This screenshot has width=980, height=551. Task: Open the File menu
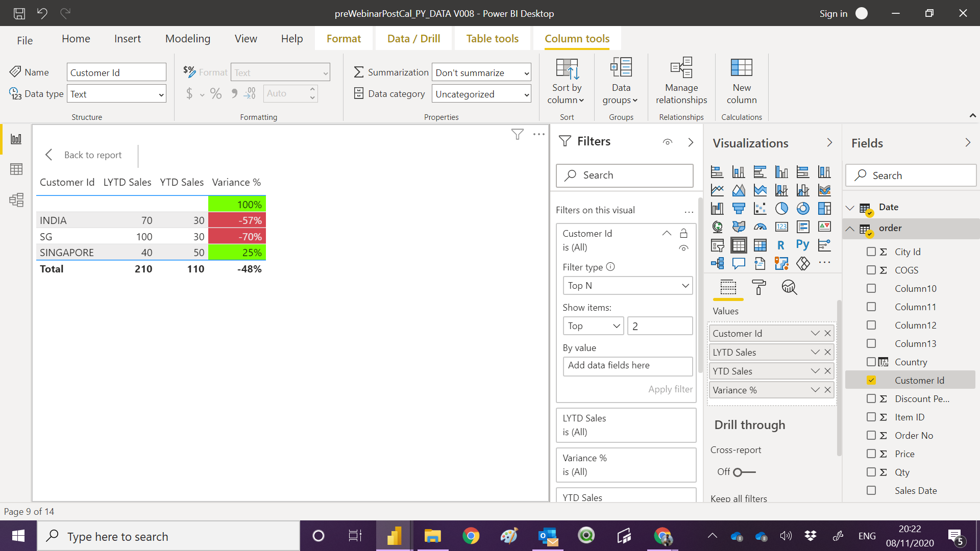coord(24,40)
